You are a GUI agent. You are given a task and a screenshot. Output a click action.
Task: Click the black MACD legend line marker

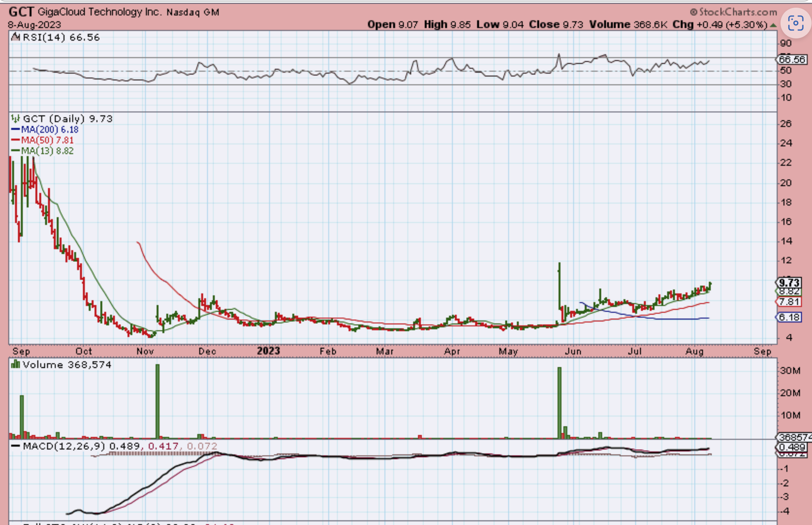(x=15, y=446)
